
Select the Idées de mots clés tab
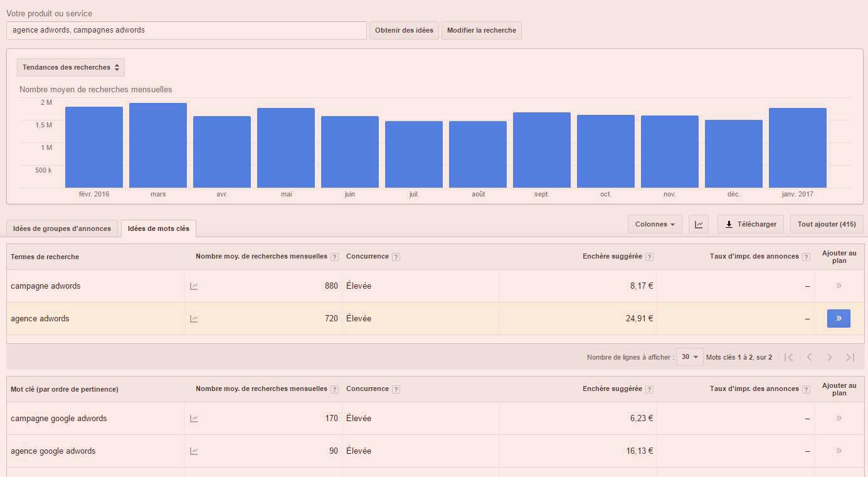click(x=159, y=228)
